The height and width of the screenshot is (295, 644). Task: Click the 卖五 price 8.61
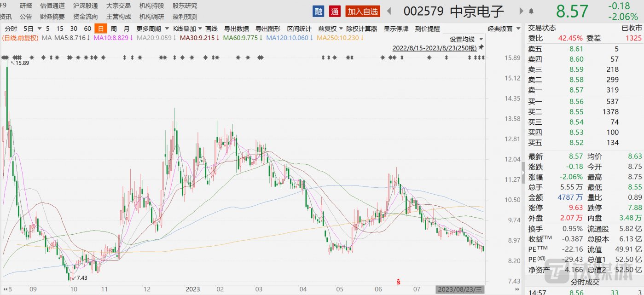576,49
